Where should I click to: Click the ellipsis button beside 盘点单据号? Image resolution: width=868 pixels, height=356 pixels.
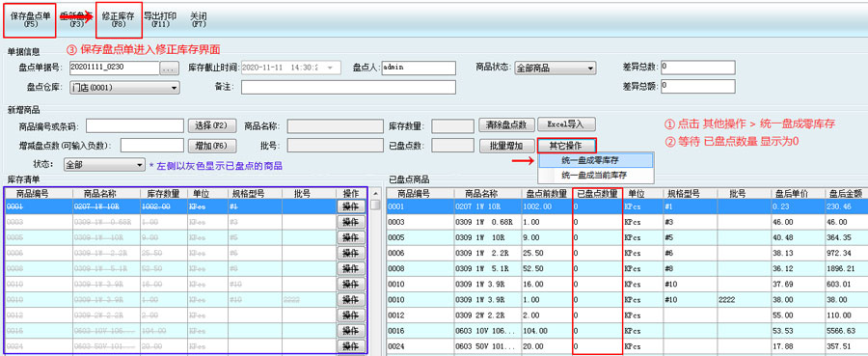click(169, 68)
